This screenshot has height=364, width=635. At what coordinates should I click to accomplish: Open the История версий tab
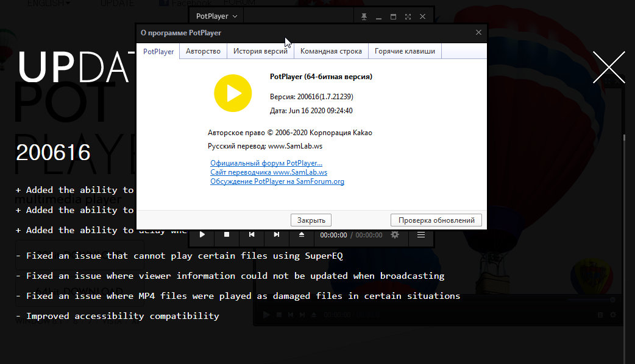(260, 51)
